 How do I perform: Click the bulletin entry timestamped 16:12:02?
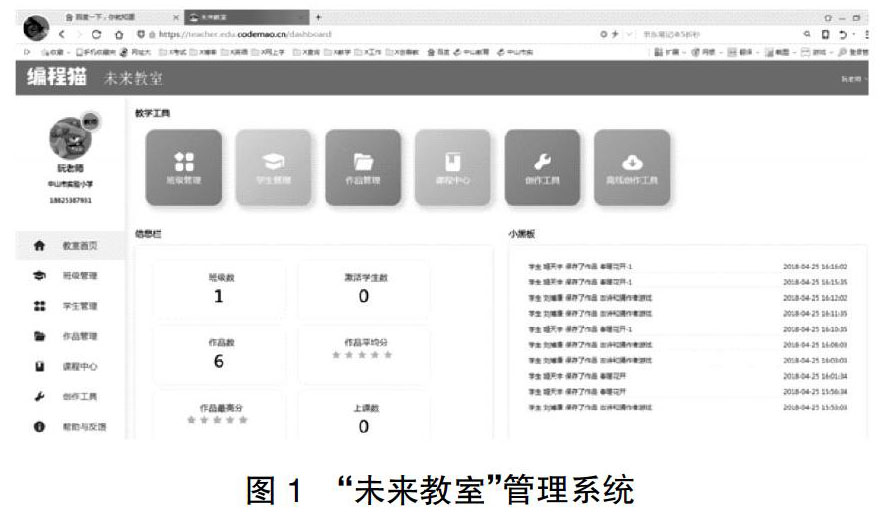(x=688, y=297)
